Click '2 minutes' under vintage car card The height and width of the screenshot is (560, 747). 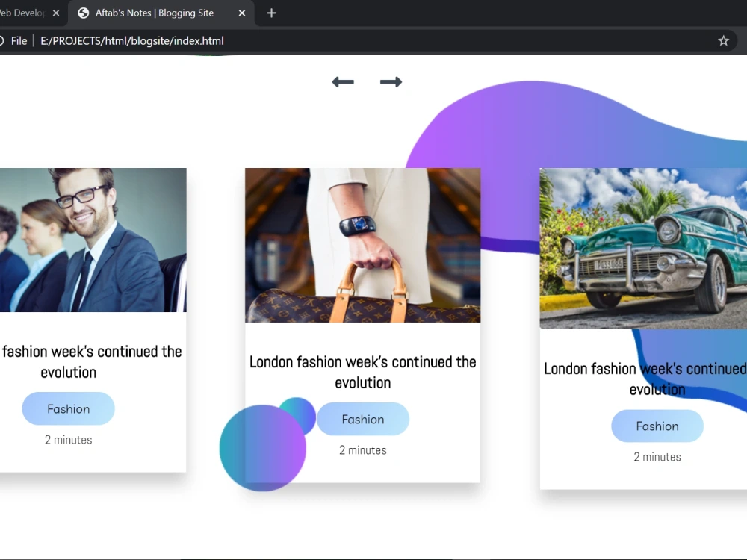[657, 457]
